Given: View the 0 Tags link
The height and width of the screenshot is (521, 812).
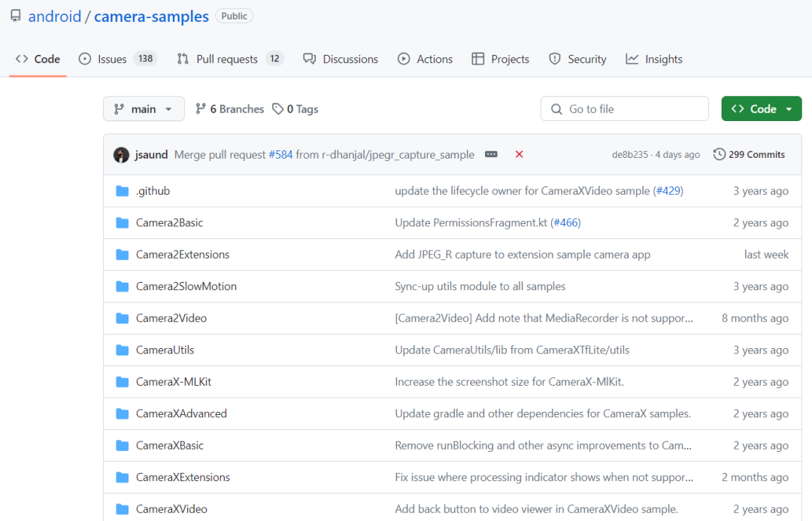Looking at the screenshot, I should [x=295, y=109].
